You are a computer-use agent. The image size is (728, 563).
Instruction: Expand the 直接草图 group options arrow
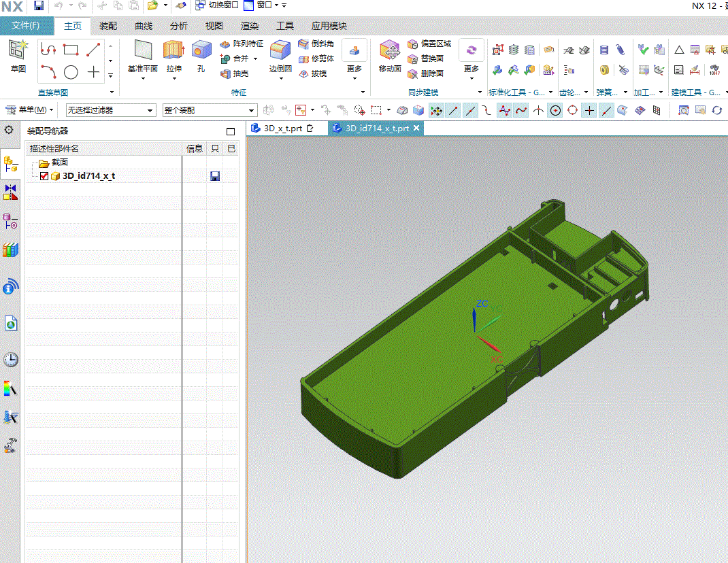112,92
